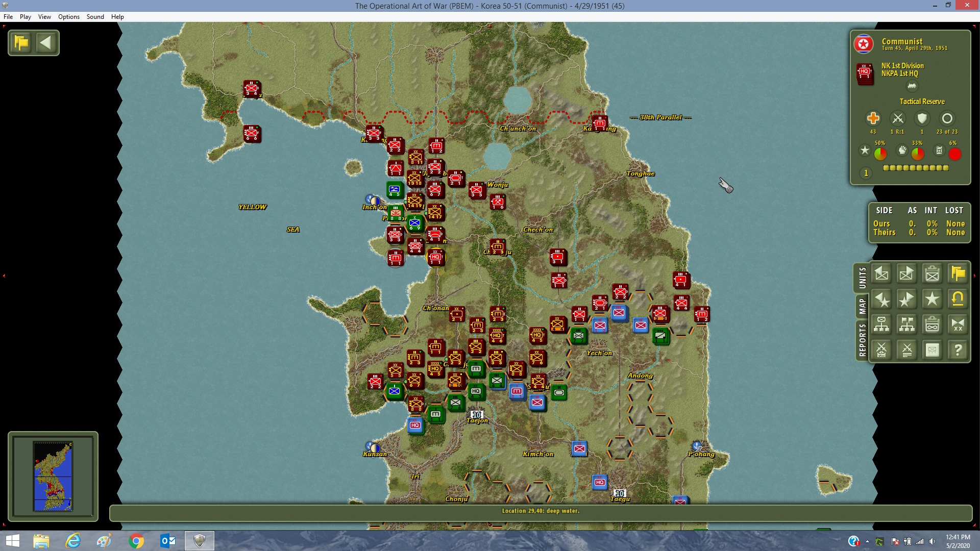Screen dimensions: 980x551
Task: Click the Wonju city label
Action: pos(498,185)
